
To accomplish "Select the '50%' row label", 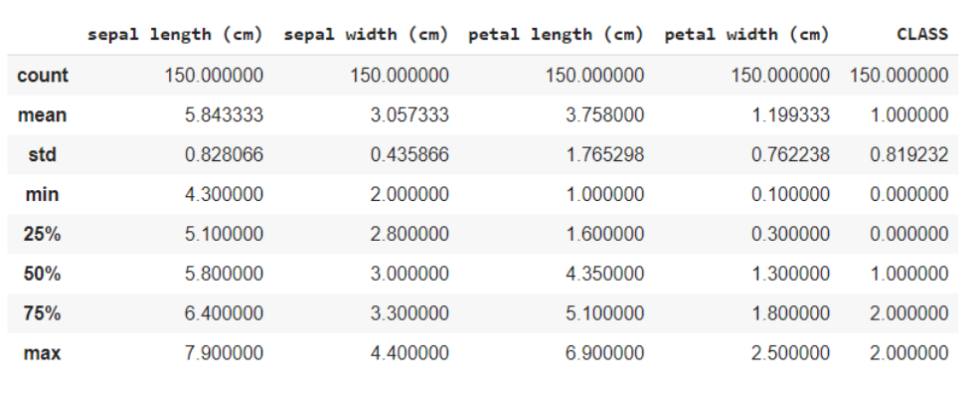I will click(42, 274).
